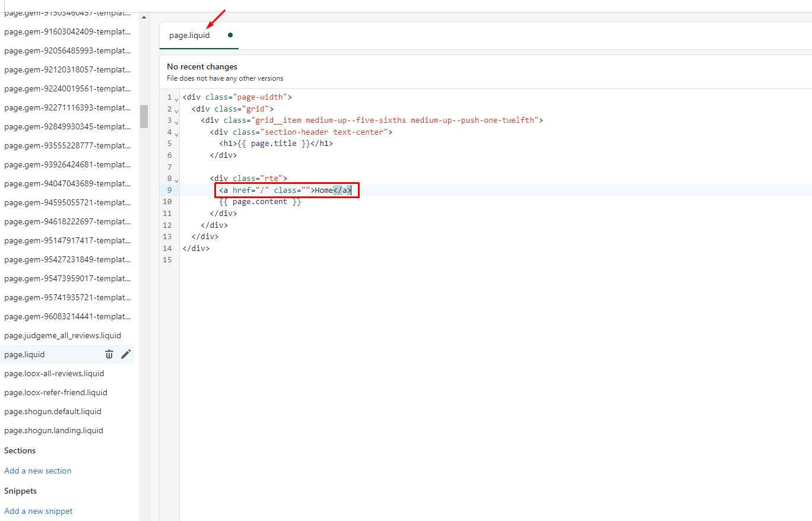Collapse code fold arrow on line 2
Screen dimensions: 812x521
[176, 110]
